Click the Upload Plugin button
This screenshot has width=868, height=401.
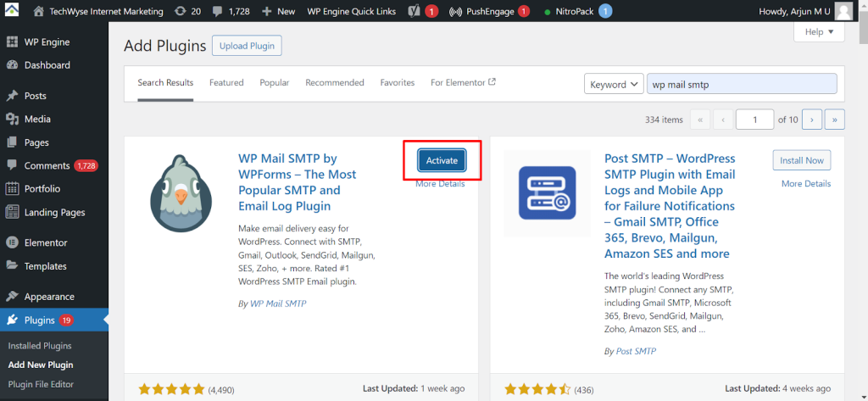tap(247, 46)
